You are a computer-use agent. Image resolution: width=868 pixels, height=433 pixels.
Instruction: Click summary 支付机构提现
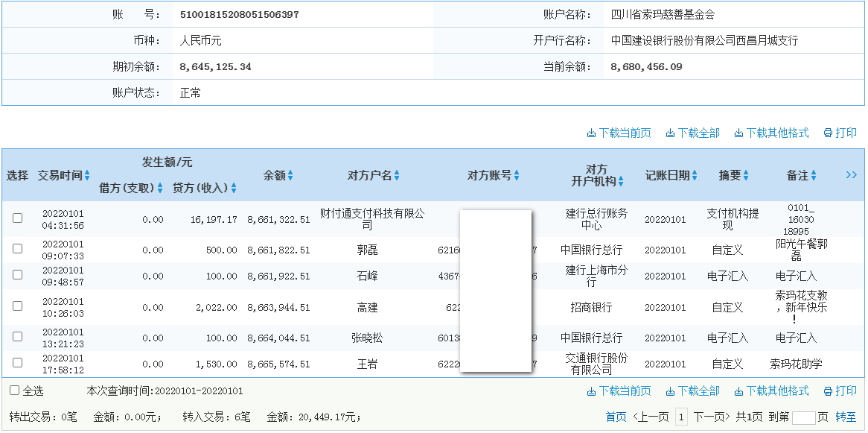(x=733, y=220)
